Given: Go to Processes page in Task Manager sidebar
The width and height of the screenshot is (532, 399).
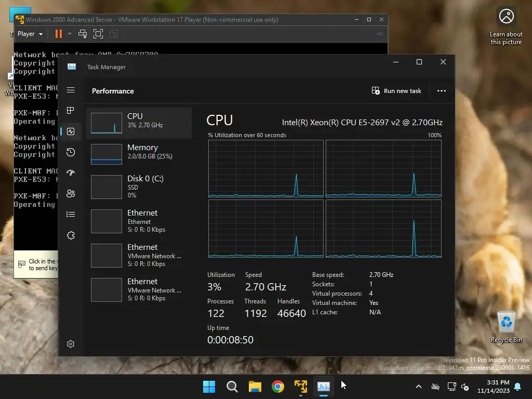Looking at the screenshot, I should pos(71,111).
